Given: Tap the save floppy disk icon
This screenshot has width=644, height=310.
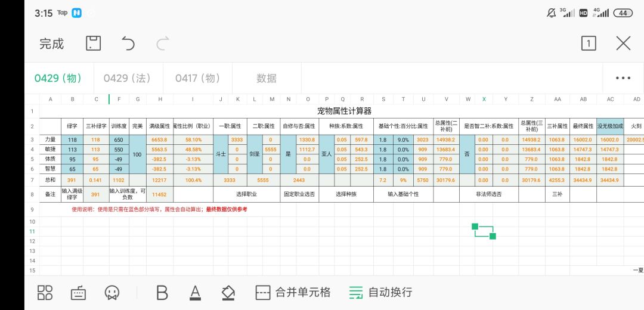Looking at the screenshot, I should click(x=93, y=43).
